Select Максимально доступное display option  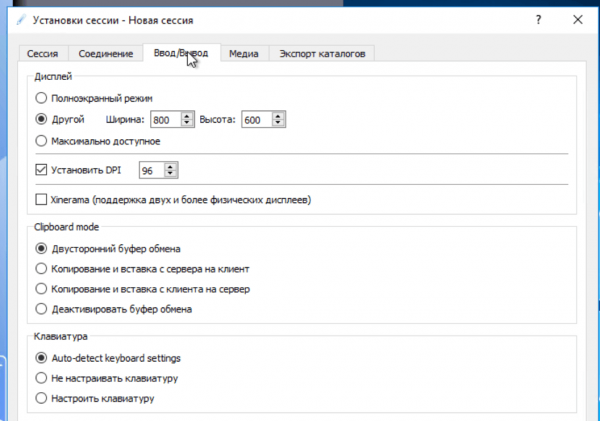[41, 141]
